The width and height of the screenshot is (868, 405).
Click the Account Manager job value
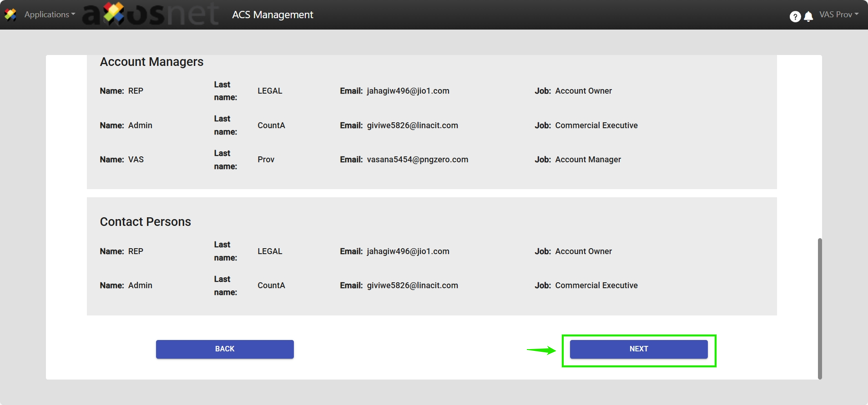click(588, 160)
